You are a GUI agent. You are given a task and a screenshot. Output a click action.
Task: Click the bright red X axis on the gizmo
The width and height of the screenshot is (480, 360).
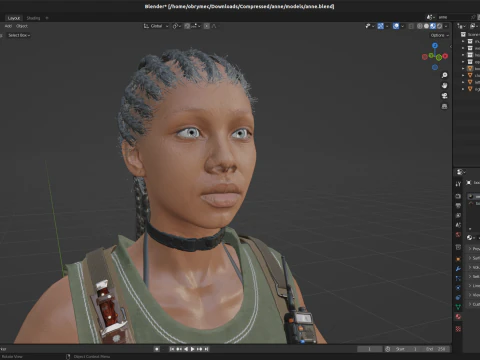pyautogui.click(x=445, y=56)
